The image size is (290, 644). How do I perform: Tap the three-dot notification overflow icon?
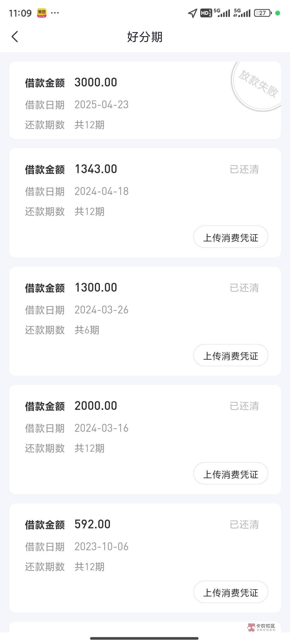click(55, 13)
